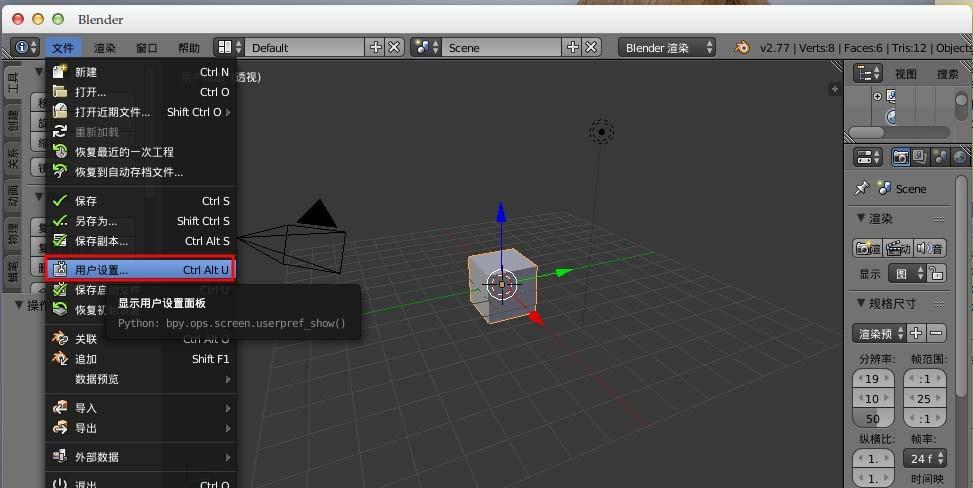
Task: Select the Render Layers properties tab
Action: click(x=920, y=157)
